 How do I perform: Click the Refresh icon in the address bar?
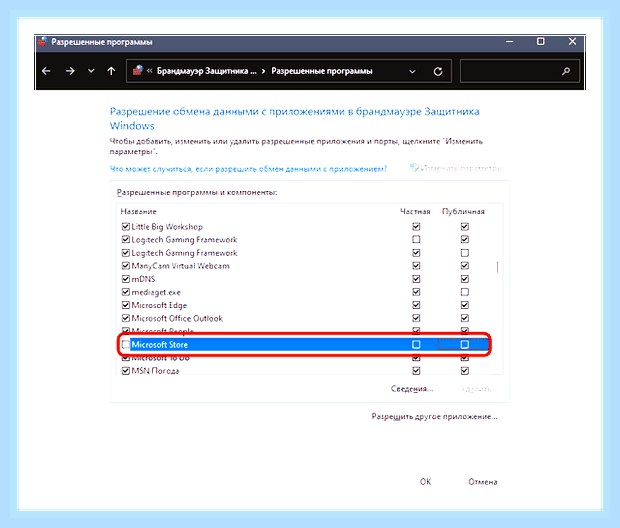click(438, 72)
